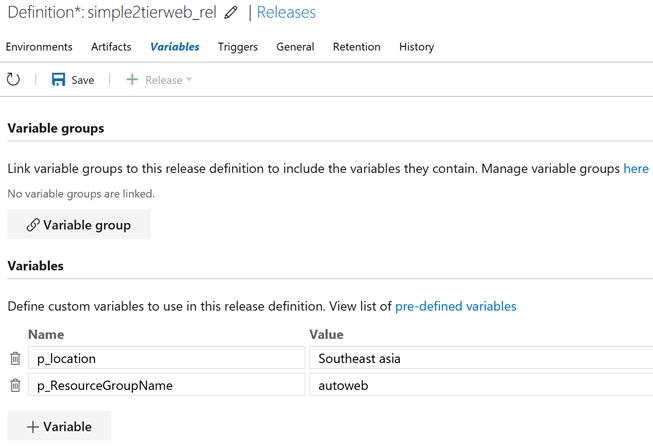The image size is (653, 446).
Task: Click the Save floppy disk icon
Action: (x=58, y=80)
